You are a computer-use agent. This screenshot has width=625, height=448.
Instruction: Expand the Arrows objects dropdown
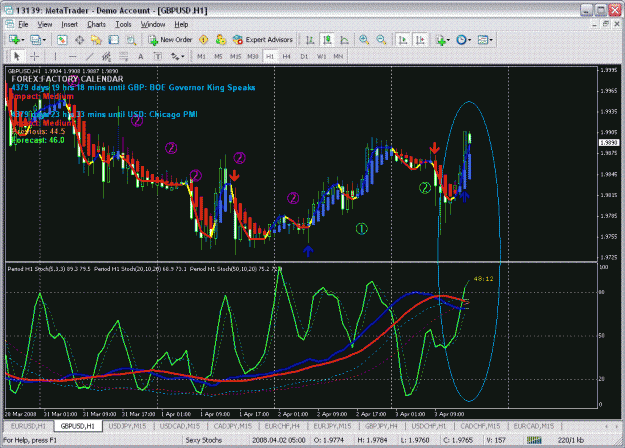pyautogui.click(x=183, y=57)
